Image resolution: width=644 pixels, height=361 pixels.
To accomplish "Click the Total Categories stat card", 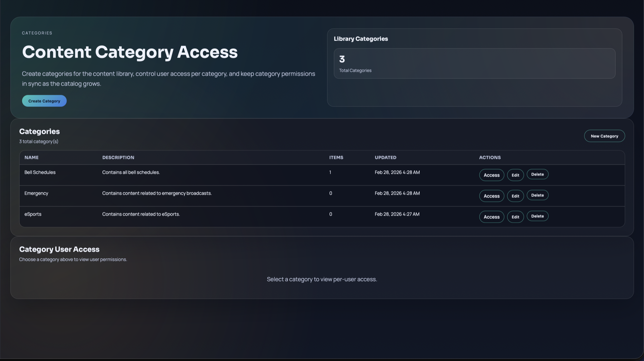I will click(x=474, y=63).
